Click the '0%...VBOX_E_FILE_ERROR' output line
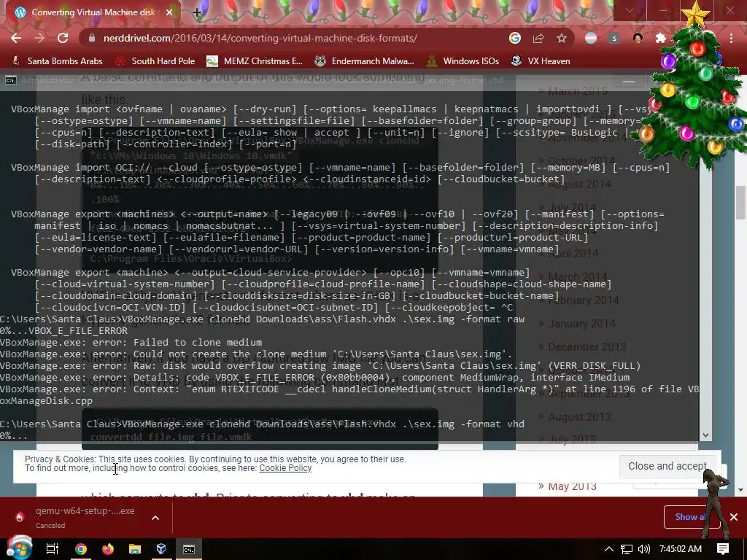 click(x=64, y=330)
